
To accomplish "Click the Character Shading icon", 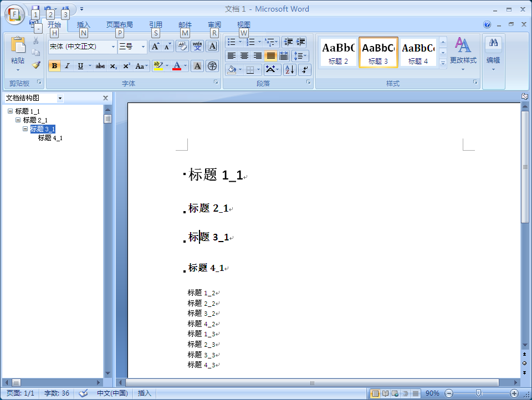I will [x=197, y=66].
